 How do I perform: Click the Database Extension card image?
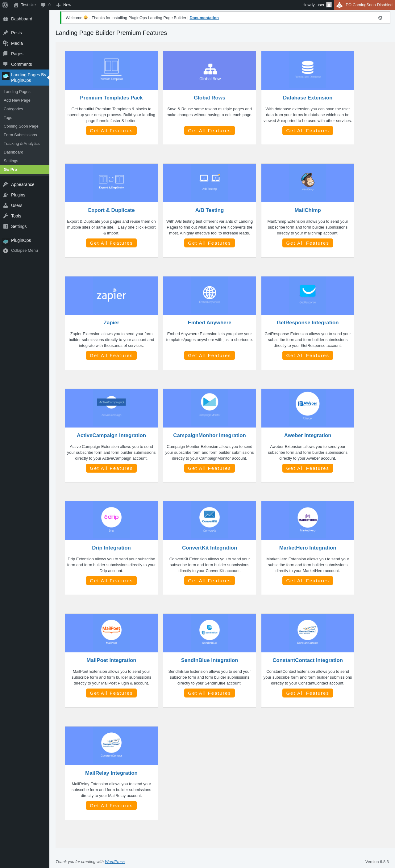pyautogui.click(x=307, y=70)
